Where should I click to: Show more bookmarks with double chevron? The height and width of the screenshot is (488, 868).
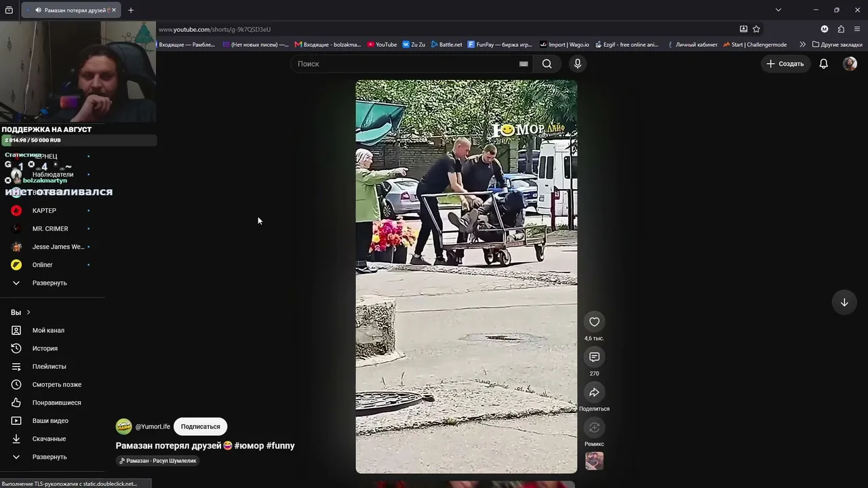pyautogui.click(x=803, y=45)
